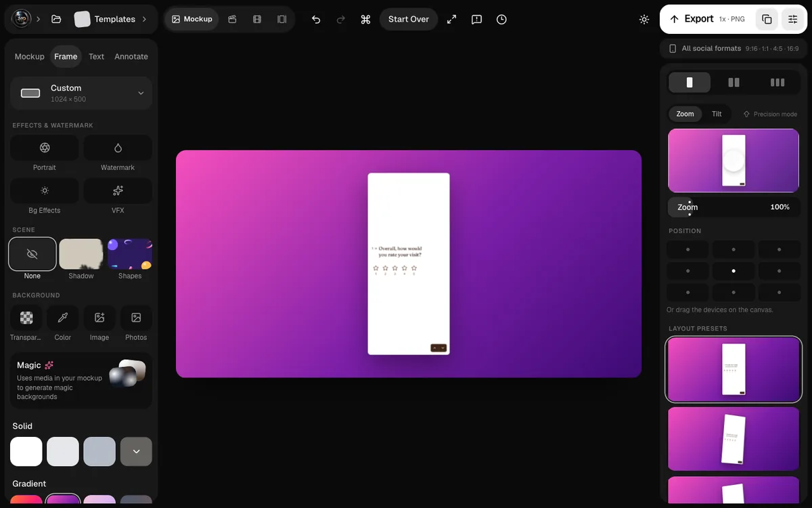
Task: Set position to top right
Action: [x=779, y=249]
